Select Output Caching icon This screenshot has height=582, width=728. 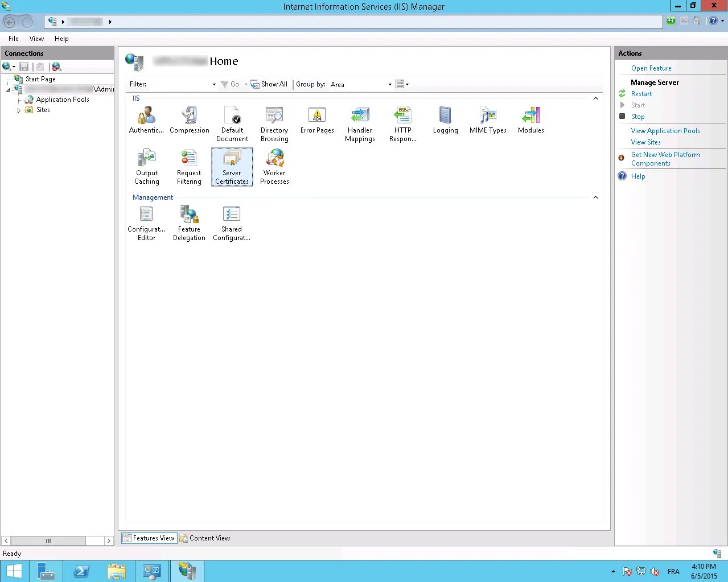pos(147,167)
